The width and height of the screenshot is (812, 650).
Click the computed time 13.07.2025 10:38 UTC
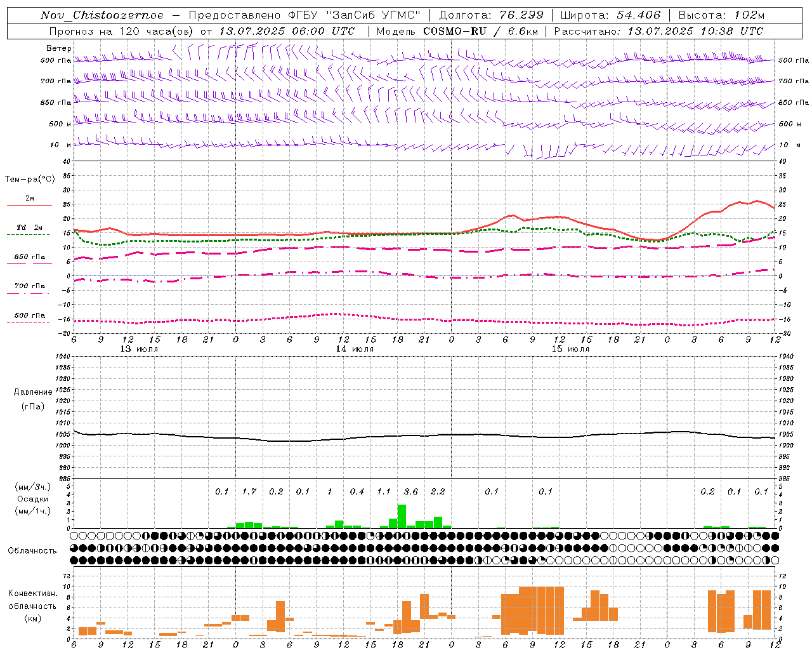[695, 31]
